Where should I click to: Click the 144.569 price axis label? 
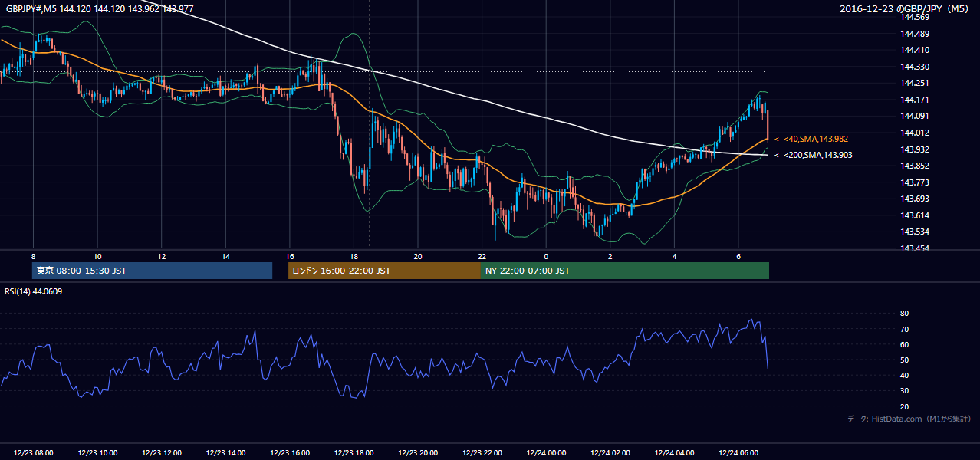click(915, 17)
